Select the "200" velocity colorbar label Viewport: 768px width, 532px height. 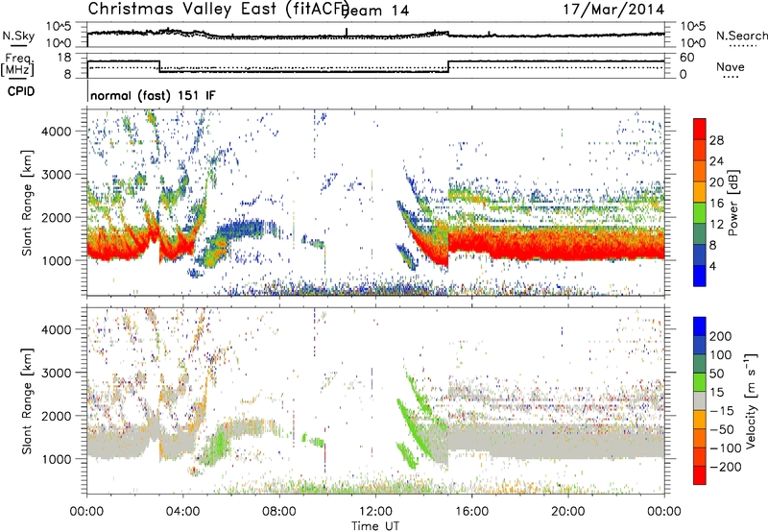coord(721,336)
